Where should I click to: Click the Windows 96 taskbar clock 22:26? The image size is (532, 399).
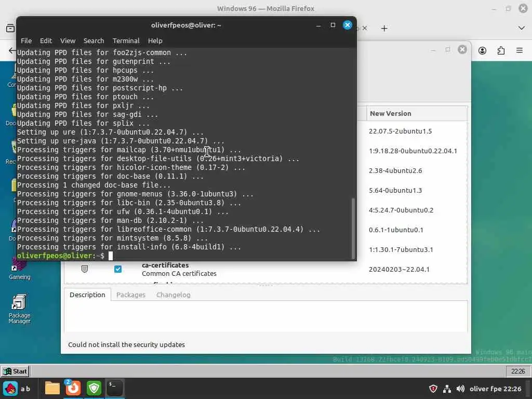(x=518, y=371)
